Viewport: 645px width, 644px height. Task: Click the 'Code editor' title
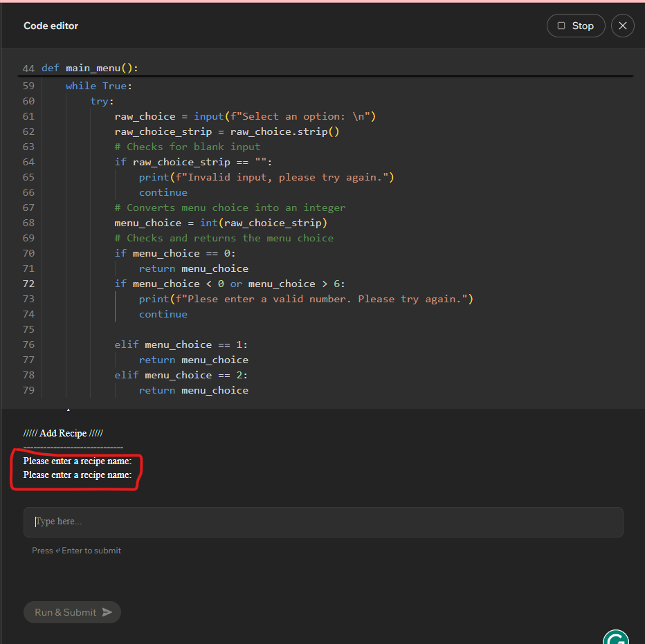coord(51,26)
